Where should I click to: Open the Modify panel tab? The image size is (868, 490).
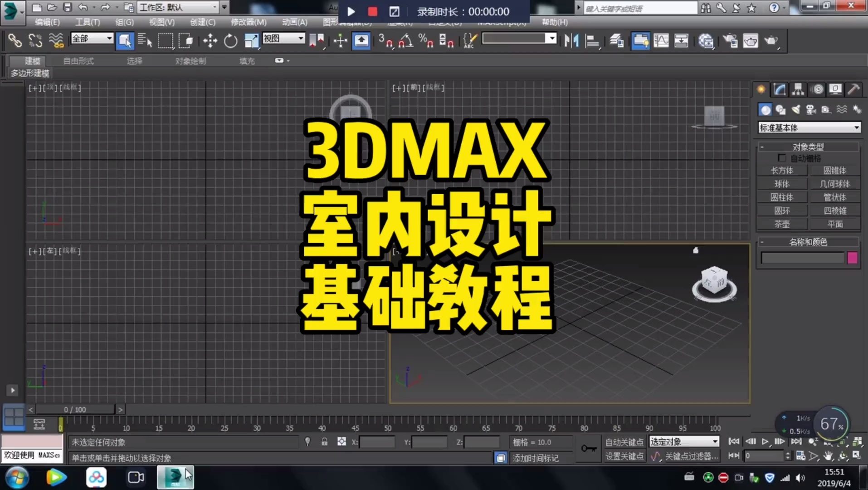pos(780,89)
